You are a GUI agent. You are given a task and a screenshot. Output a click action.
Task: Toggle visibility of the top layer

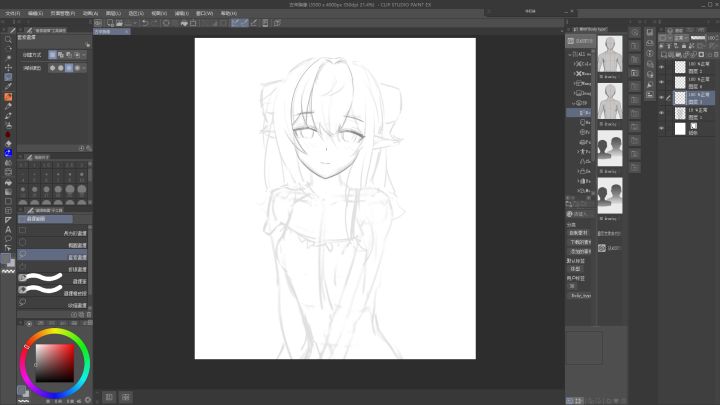[663, 67]
